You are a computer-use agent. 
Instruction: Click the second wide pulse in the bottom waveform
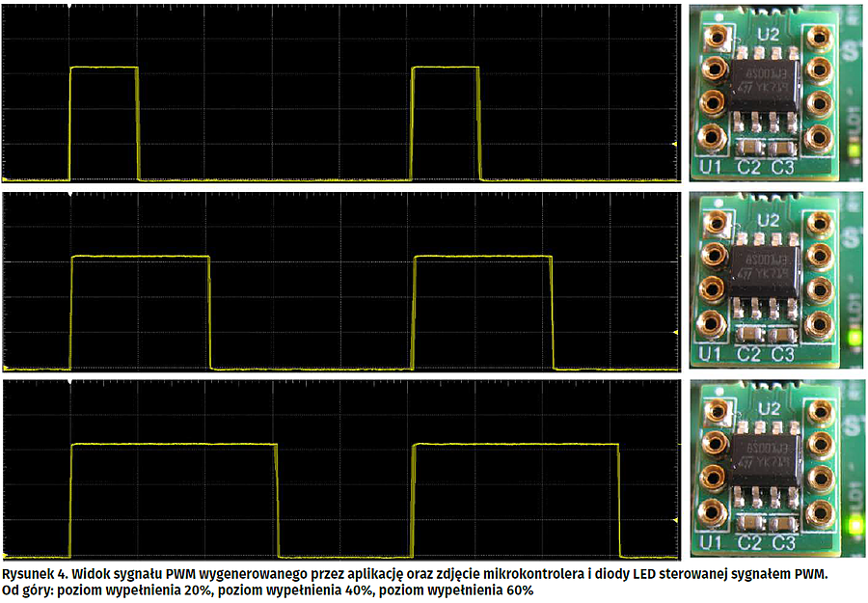(x=516, y=499)
